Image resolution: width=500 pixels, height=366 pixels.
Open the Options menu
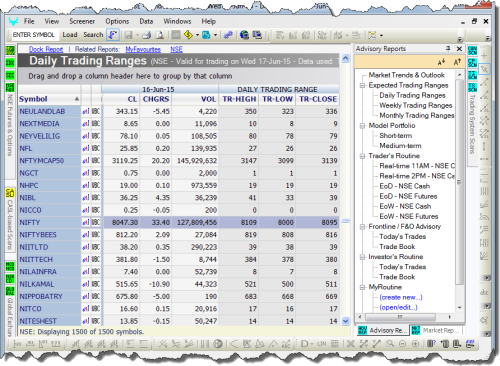tap(117, 21)
